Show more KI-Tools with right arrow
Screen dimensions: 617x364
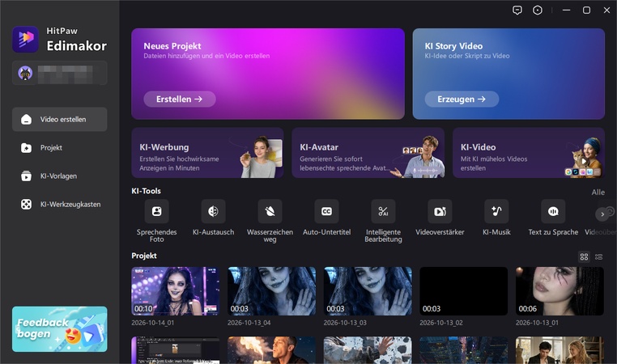tap(602, 214)
